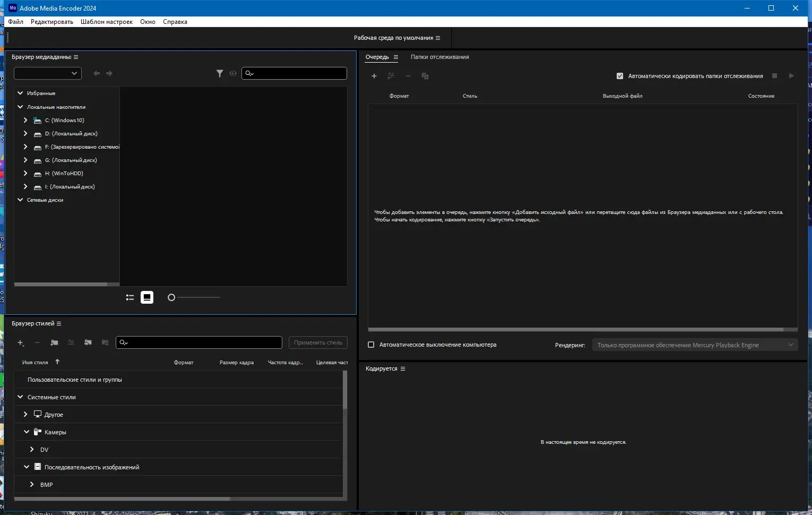This screenshot has width=812, height=515.
Task: Start the queue with the play icon
Action: (791, 76)
